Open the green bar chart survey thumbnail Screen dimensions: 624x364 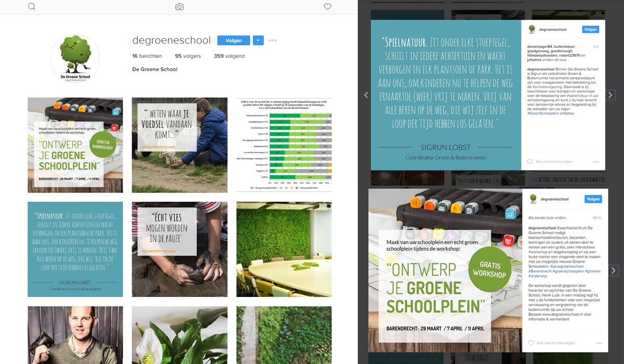(x=284, y=145)
